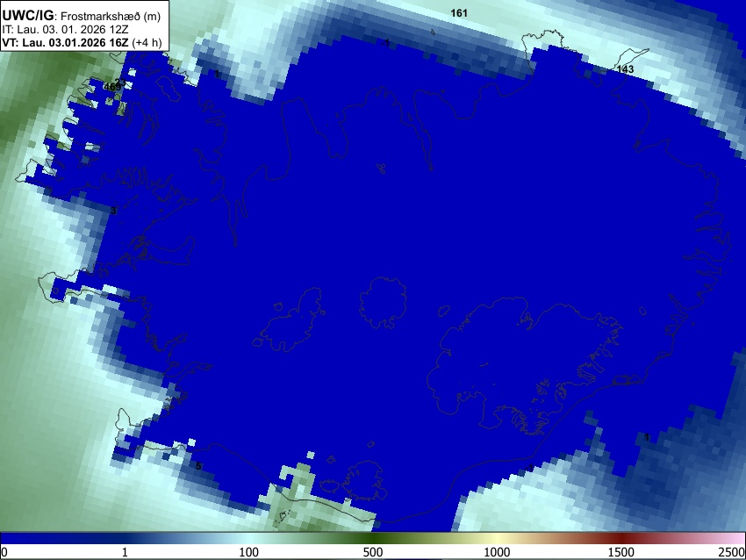Click the 'Frostmarkshæð (m)' label
The height and width of the screenshot is (560, 746).
(111, 16)
